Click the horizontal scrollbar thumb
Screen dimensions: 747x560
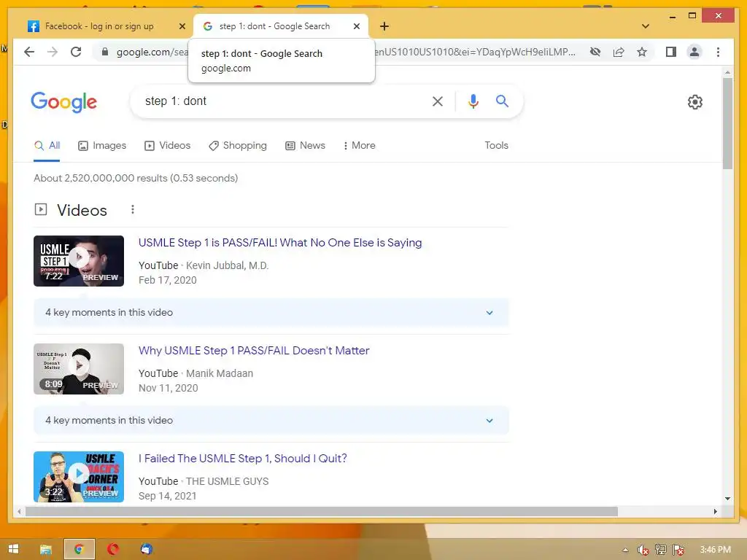click(322, 511)
